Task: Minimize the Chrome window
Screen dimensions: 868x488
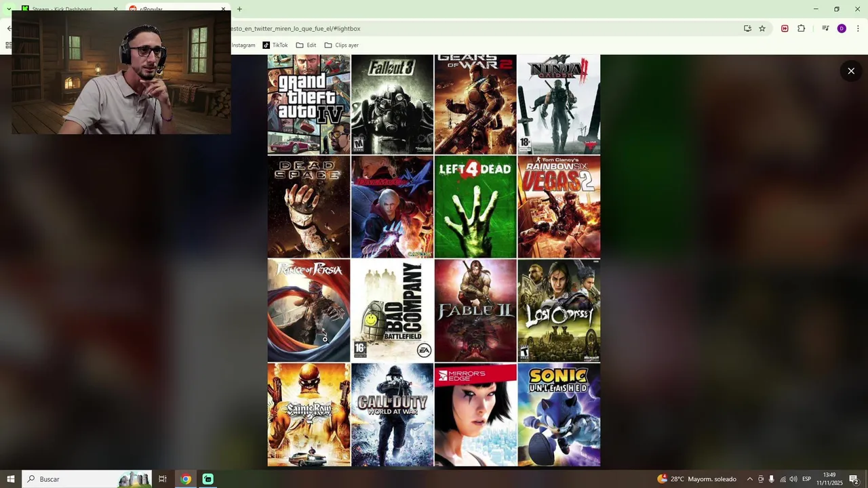Action: pos(816,9)
